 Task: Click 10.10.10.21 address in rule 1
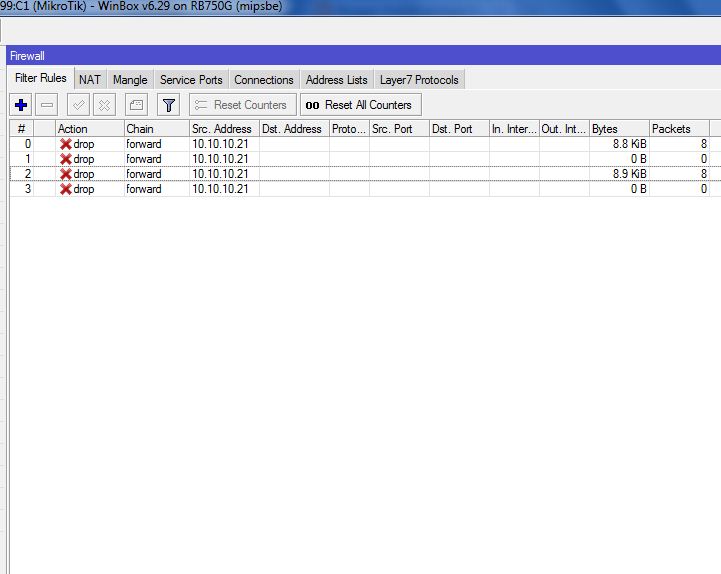(220, 159)
